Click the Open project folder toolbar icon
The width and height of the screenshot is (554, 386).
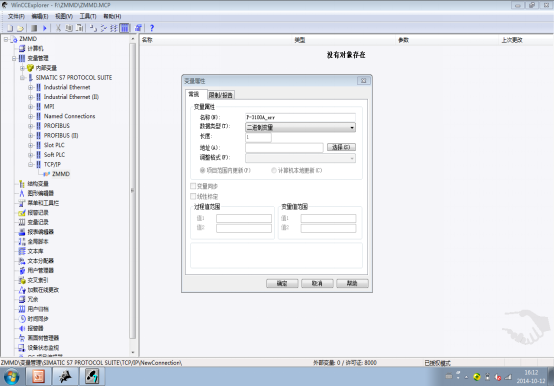(20, 28)
